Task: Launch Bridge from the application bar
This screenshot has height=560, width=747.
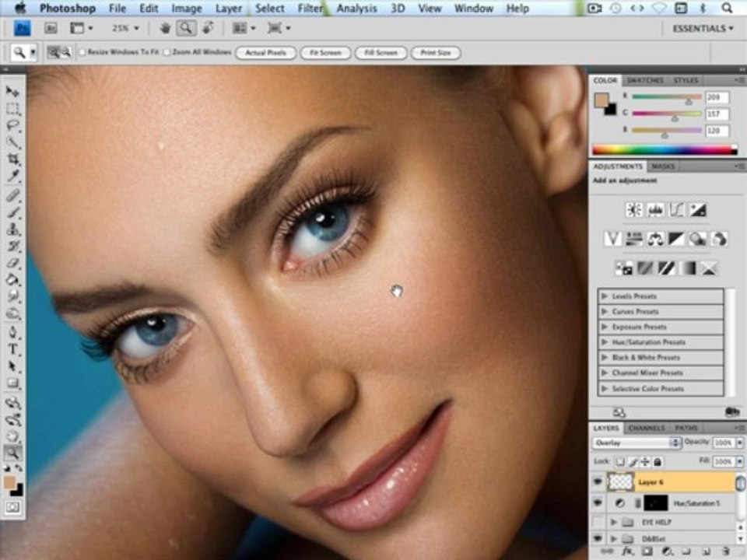Action: 51,28
